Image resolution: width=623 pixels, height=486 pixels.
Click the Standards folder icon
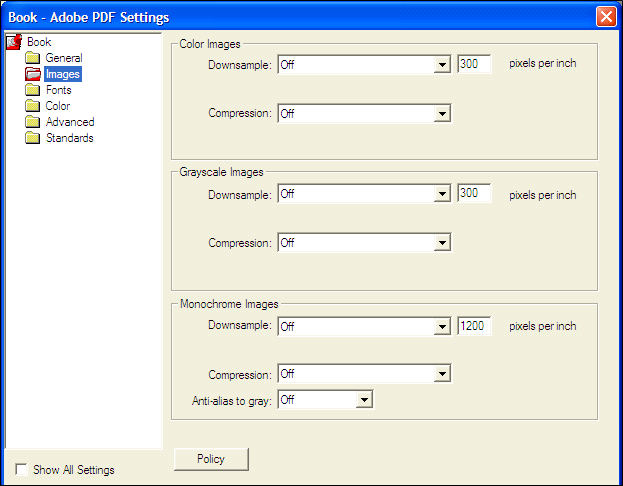pos(33,138)
